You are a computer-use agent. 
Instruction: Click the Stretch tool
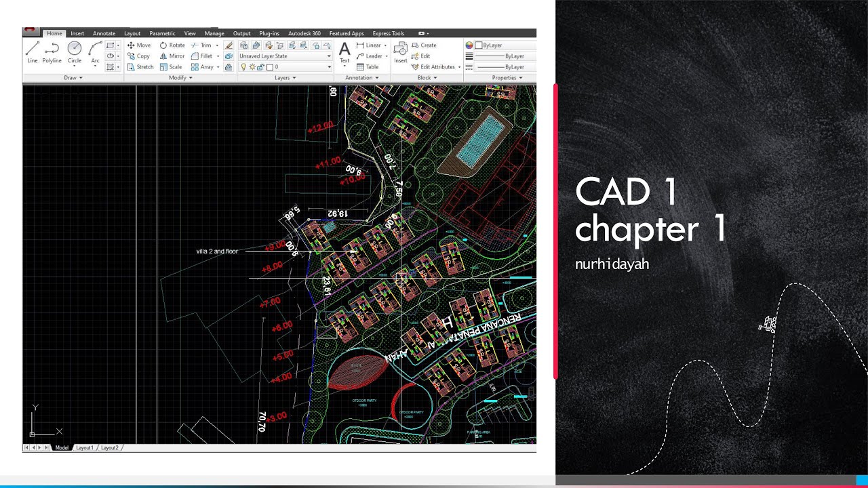(x=140, y=67)
